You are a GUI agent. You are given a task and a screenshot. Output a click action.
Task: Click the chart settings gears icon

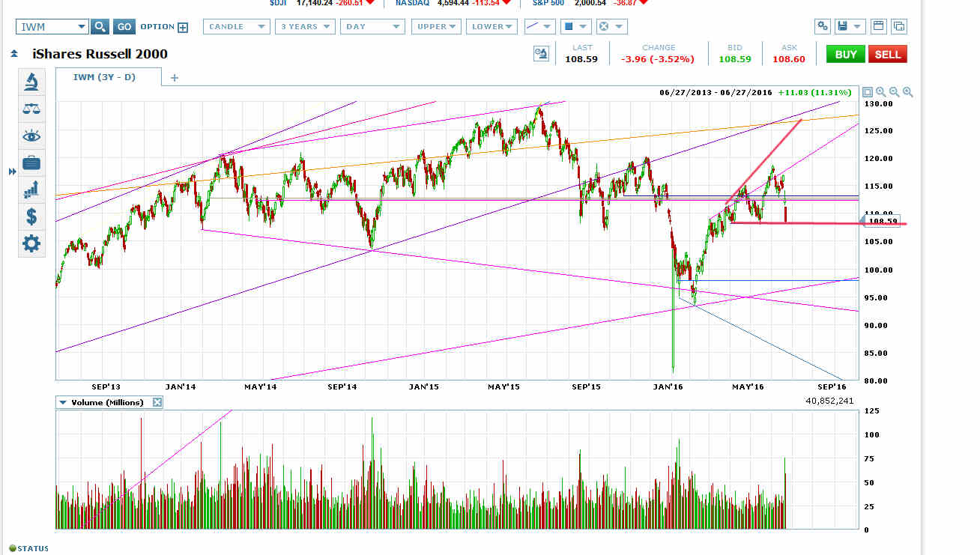(x=823, y=26)
